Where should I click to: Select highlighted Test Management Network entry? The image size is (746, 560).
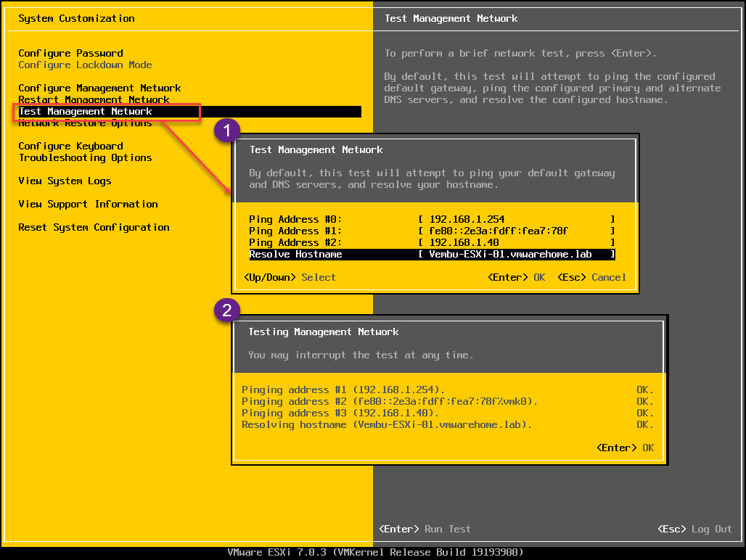coord(189,111)
